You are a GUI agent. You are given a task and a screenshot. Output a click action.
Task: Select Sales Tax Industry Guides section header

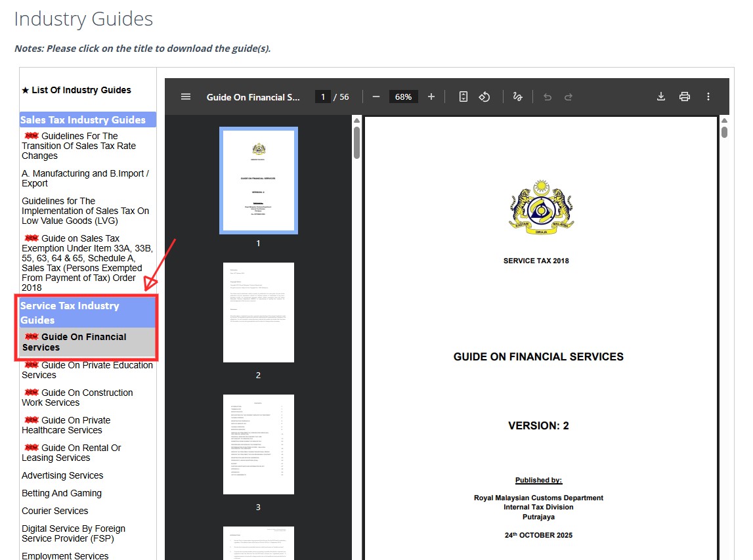83,119
